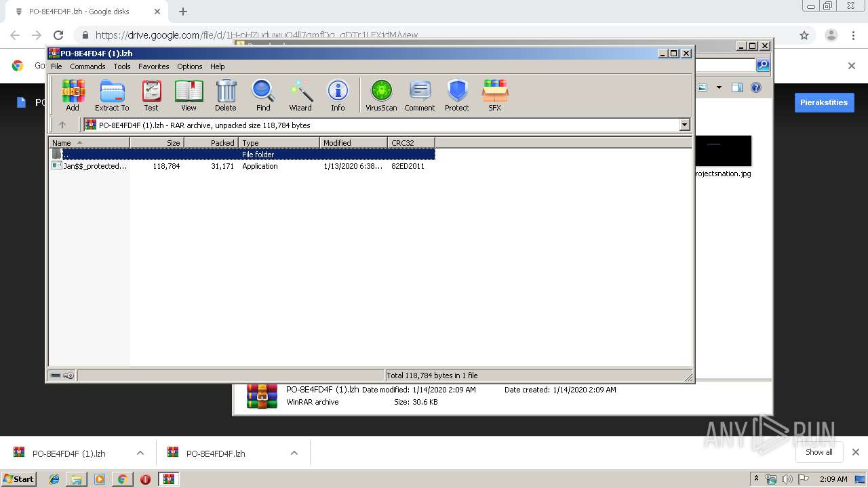Click the Protect shield icon
The width and height of the screenshot is (868, 488).
pos(457,96)
